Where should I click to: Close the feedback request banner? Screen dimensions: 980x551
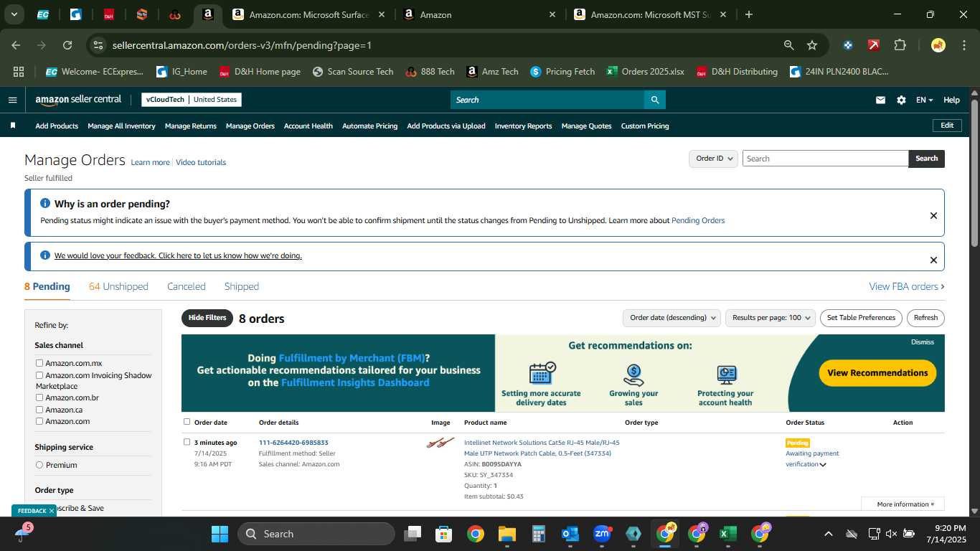[x=933, y=260]
